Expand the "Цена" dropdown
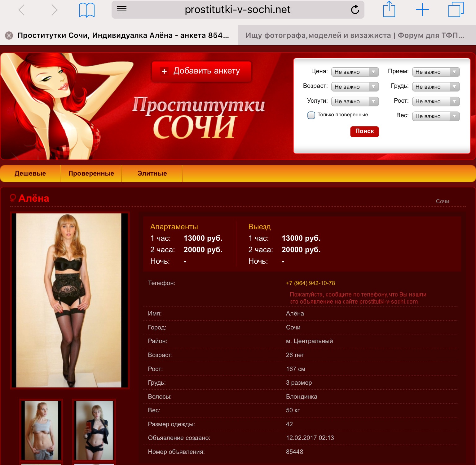 coord(355,72)
